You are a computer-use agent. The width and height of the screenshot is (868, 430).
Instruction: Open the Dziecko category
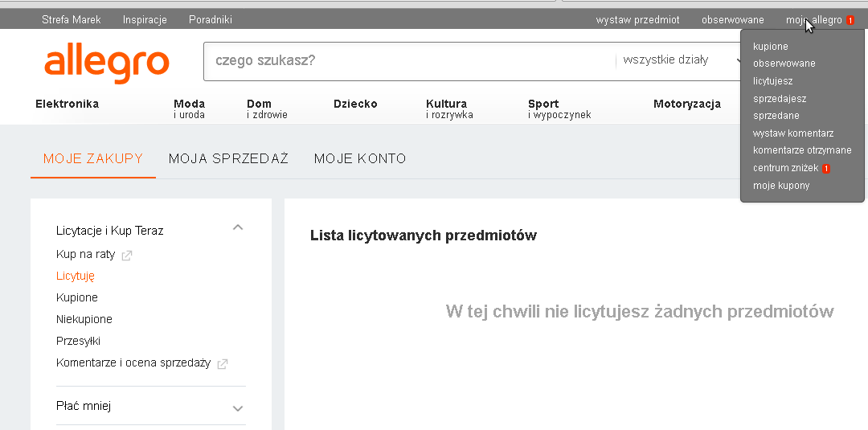pyautogui.click(x=355, y=104)
